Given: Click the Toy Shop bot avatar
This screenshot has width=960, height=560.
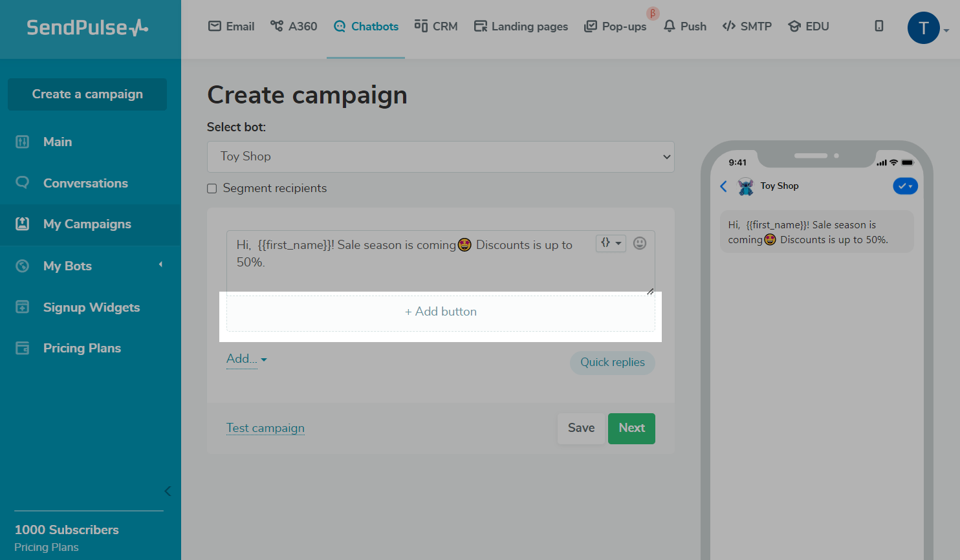Looking at the screenshot, I should click(746, 186).
